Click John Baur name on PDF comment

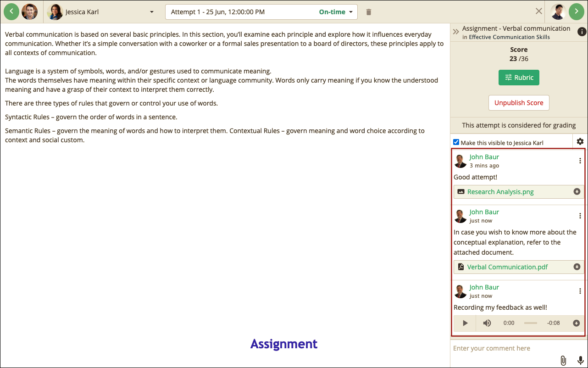click(x=484, y=212)
